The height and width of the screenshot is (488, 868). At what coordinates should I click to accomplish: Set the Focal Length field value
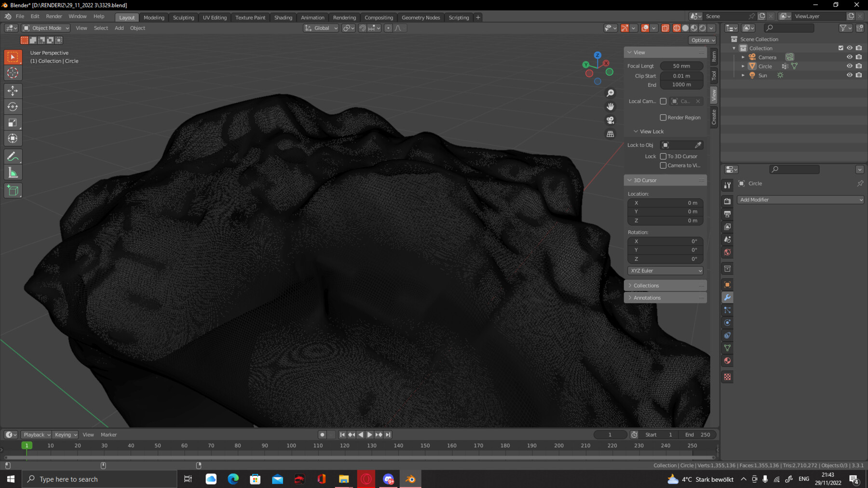click(x=681, y=66)
